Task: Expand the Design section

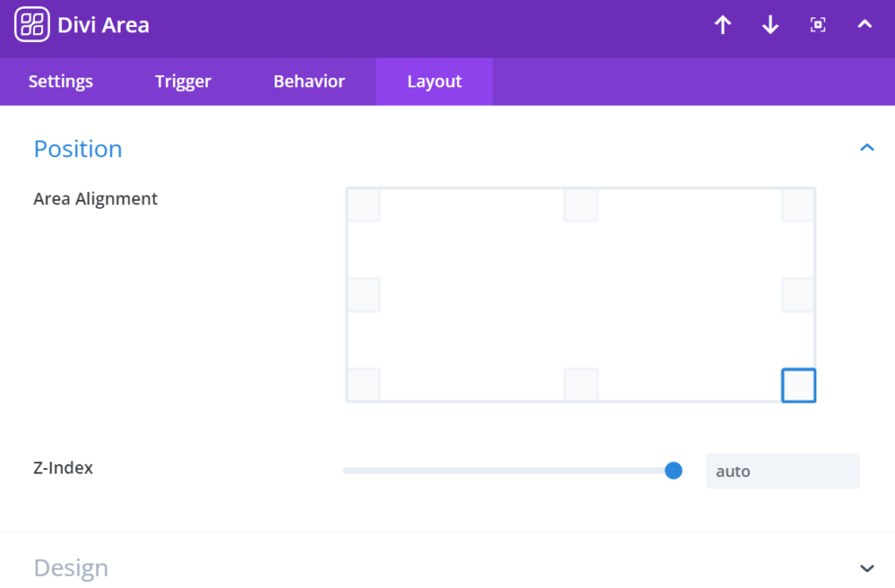Action: coord(867,568)
